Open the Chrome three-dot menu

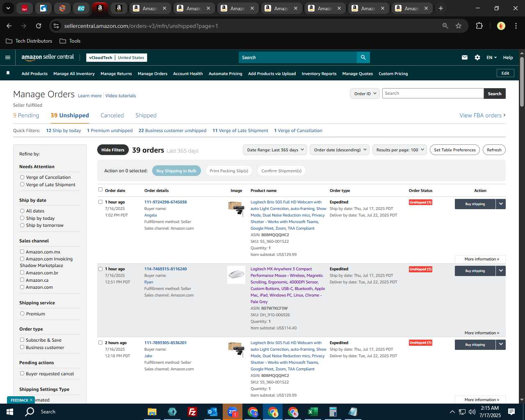pos(515,26)
